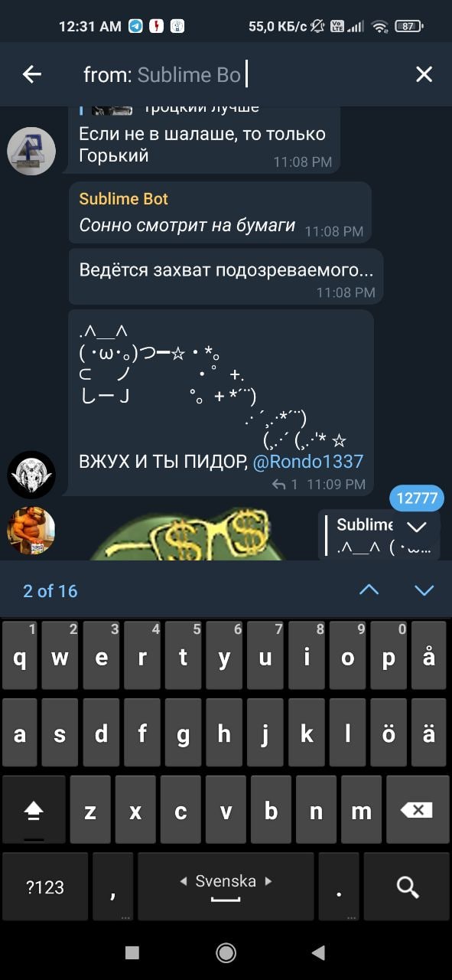Tap the magnifier search key on keyboard
This screenshot has height=980, width=452.
coord(407,887)
